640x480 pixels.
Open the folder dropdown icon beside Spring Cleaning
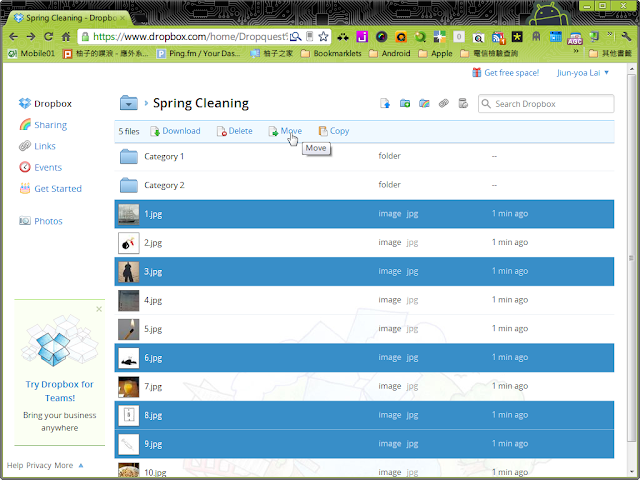(129, 103)
